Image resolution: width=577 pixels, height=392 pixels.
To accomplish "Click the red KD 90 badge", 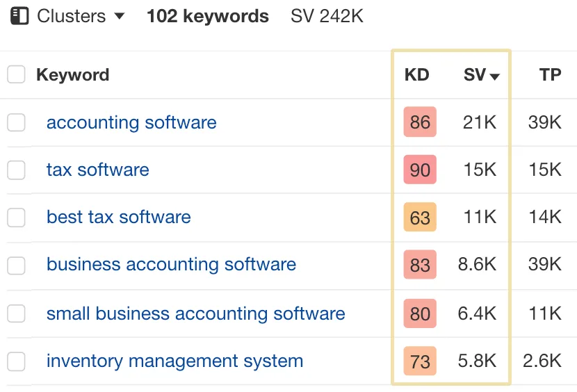I will coord(420,170).
